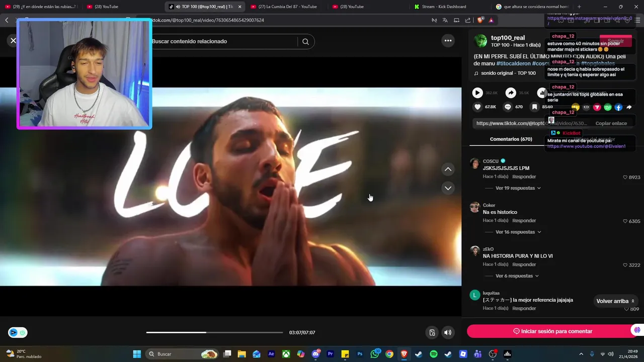Click the play count icon showing 382.6K
644x362 pixels.
[x=477, y=93]
